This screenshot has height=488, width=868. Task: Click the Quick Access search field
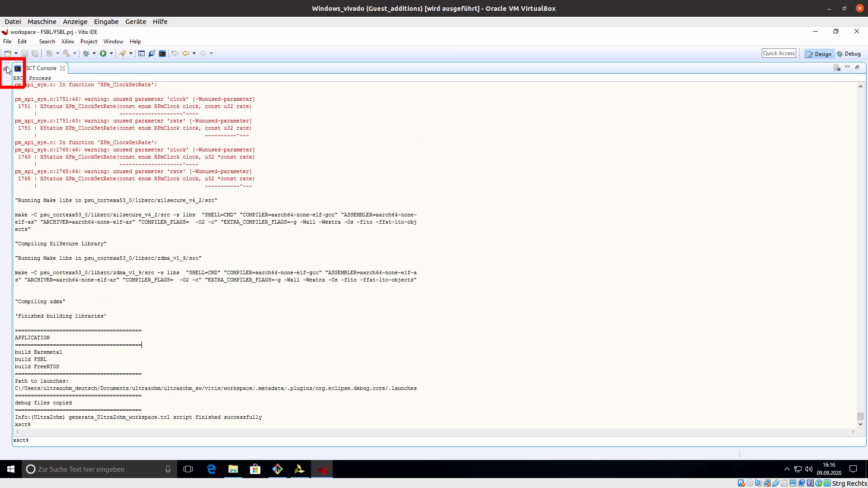click(x=778, y=53)
